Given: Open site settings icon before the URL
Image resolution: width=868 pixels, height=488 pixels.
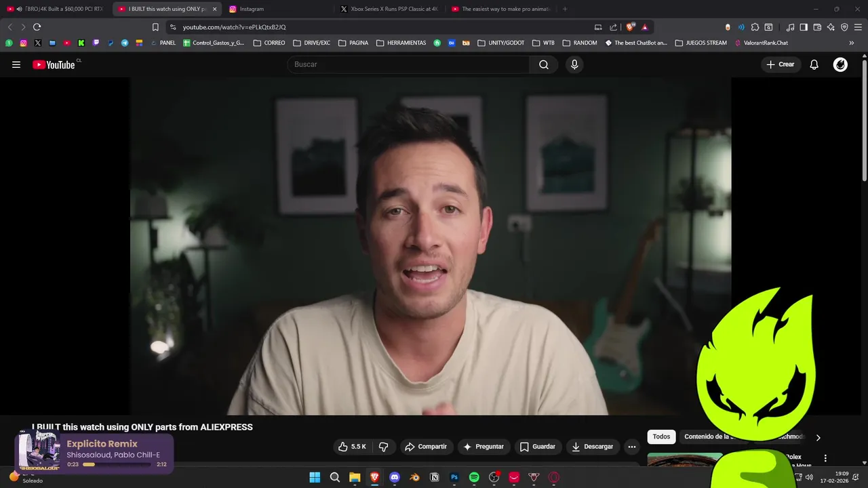Looking at the screenshot, I should (x=173, y=27).
